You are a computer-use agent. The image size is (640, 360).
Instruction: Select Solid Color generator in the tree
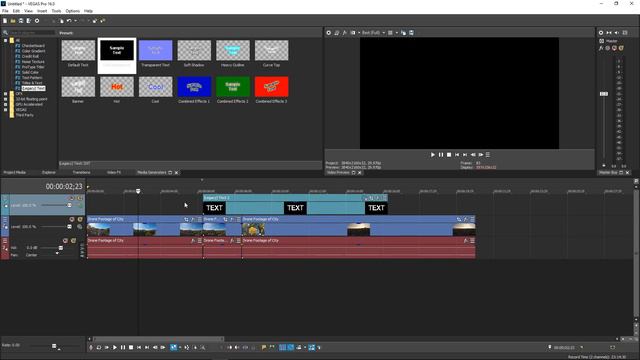coord(30,72)
